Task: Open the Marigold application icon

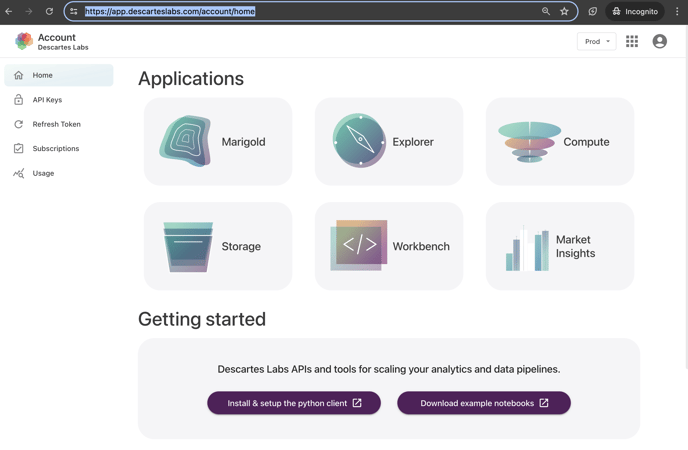Action: [x=185, y=141]
